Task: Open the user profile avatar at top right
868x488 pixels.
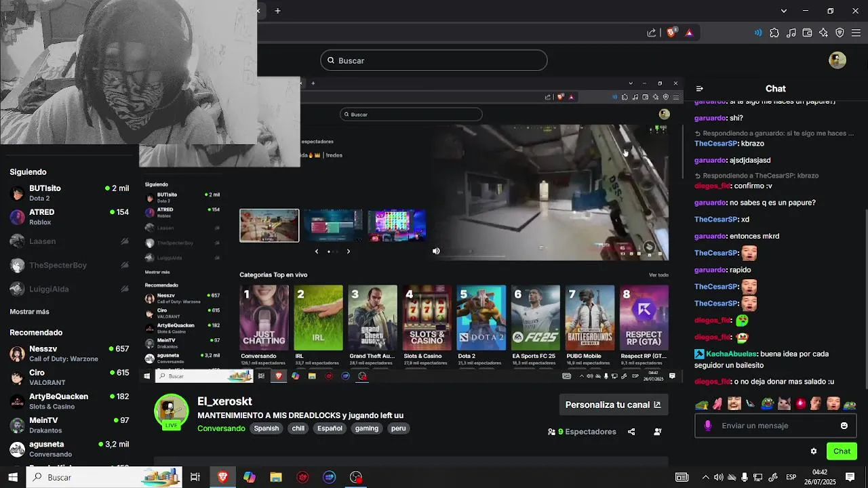Action: (837, 60)
